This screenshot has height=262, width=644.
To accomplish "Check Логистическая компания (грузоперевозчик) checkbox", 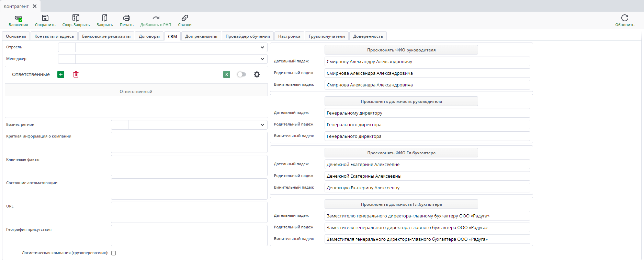I will point(114,253).
